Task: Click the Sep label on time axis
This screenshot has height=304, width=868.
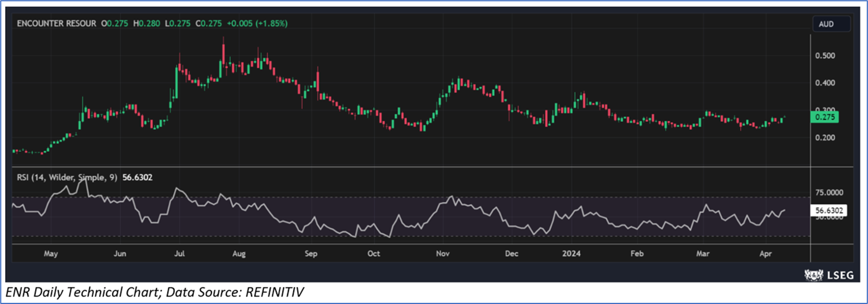Action: point(311,253)
